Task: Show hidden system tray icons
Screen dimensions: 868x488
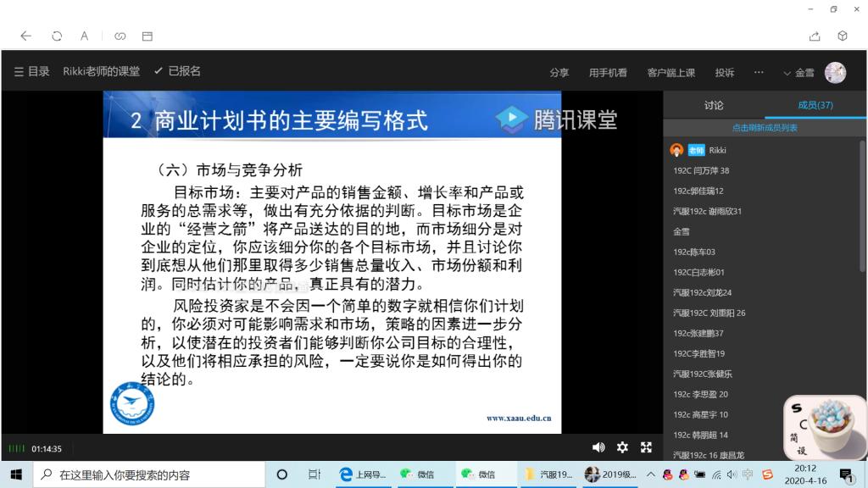Action: pos(651,474)
